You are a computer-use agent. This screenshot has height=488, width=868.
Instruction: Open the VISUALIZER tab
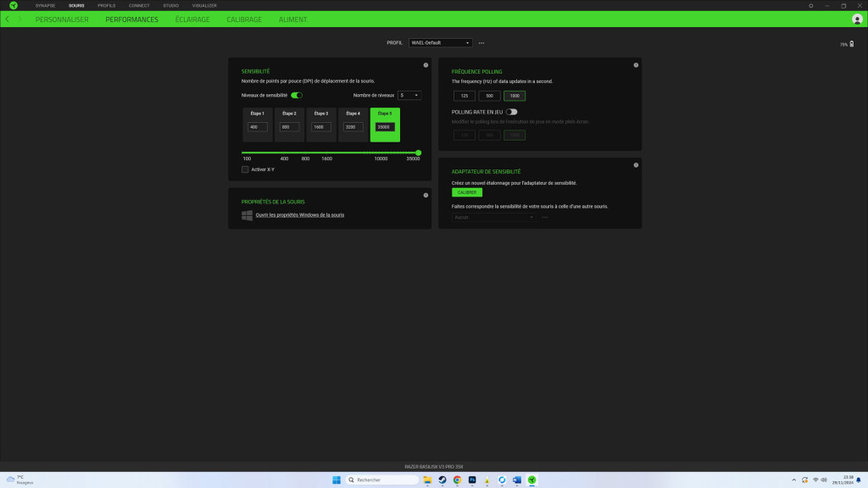point(204,6)
